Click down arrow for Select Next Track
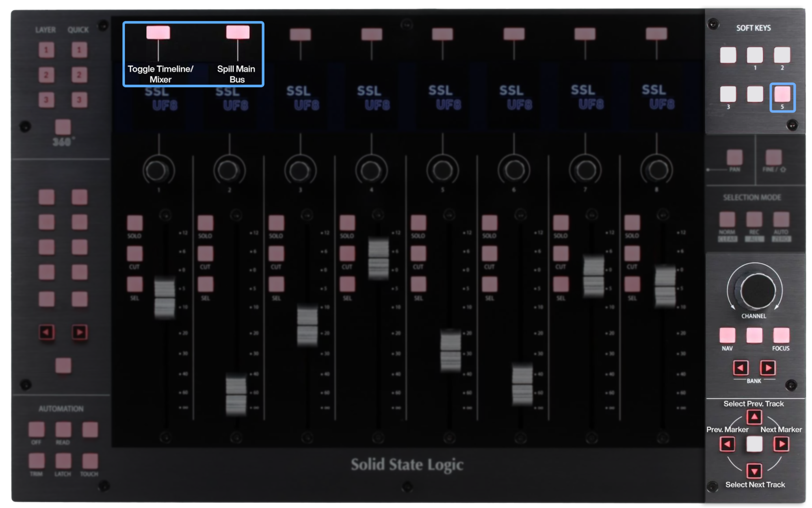Screen dimensions: 812x508 coord(754,471)
